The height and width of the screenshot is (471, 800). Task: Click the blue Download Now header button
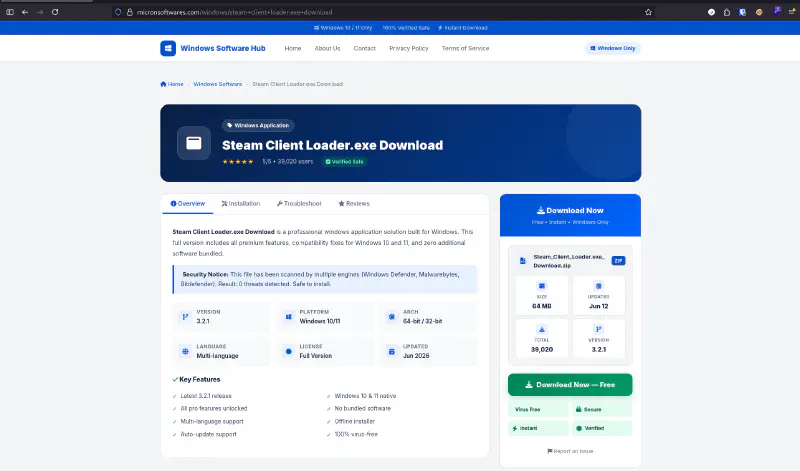570,215
